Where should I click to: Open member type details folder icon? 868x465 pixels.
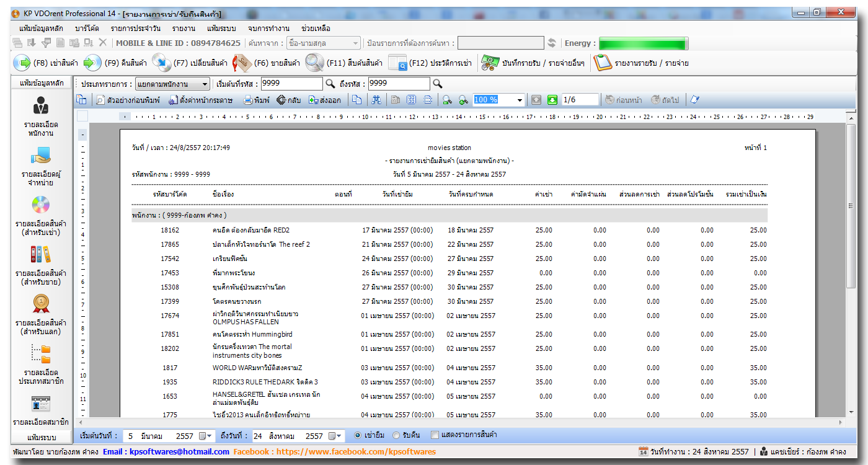(41, 354)
